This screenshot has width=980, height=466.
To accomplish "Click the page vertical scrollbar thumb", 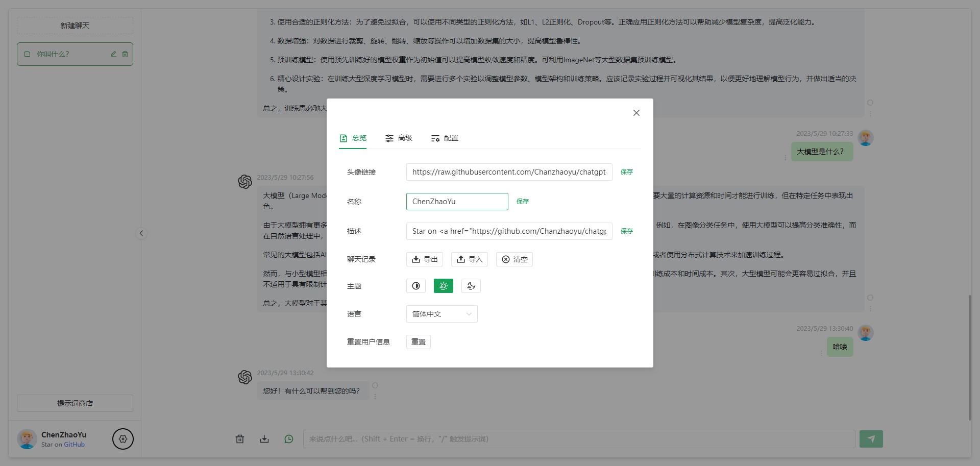I will 970,357.
